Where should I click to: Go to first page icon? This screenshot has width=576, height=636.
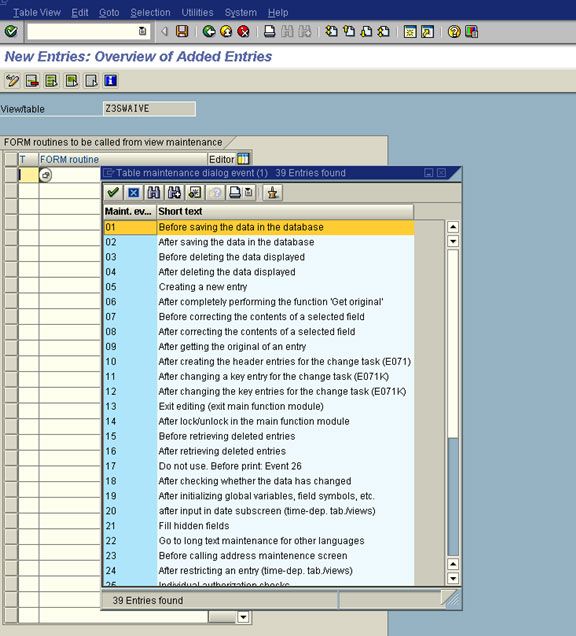coord(331,31)
